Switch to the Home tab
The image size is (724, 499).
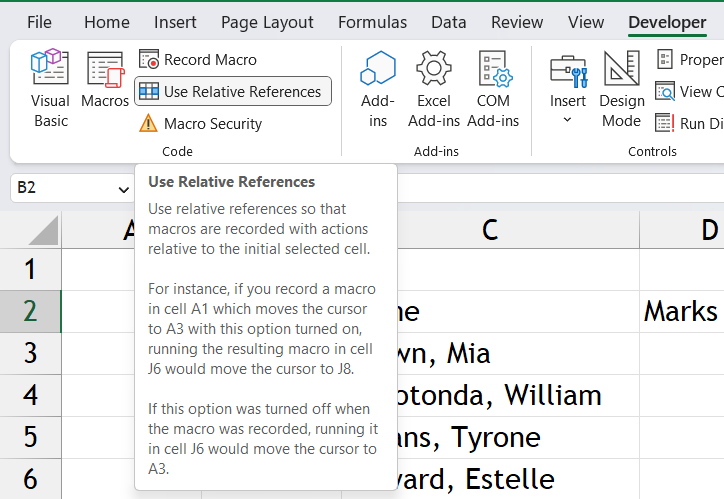(107, 22)
